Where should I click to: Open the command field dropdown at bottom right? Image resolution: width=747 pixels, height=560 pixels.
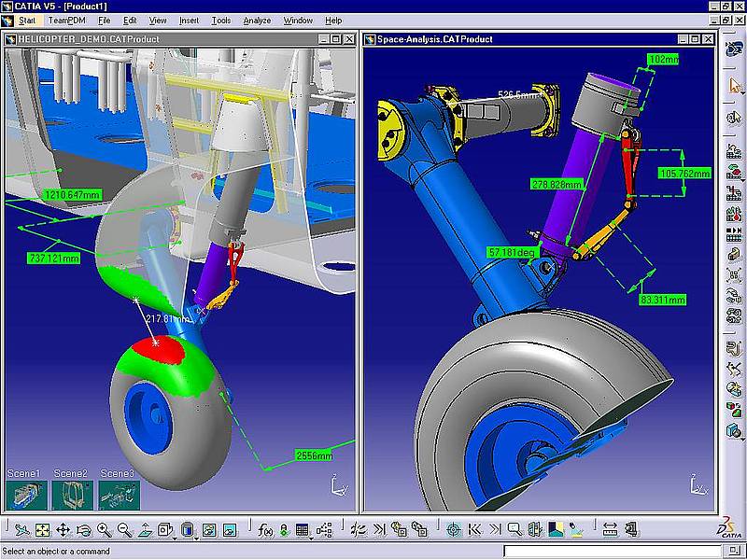[736, 551]
